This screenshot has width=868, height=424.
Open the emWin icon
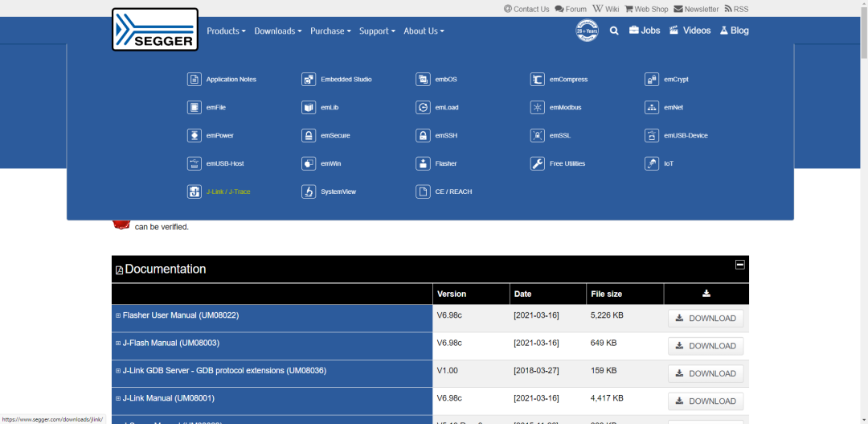(309, 163)
